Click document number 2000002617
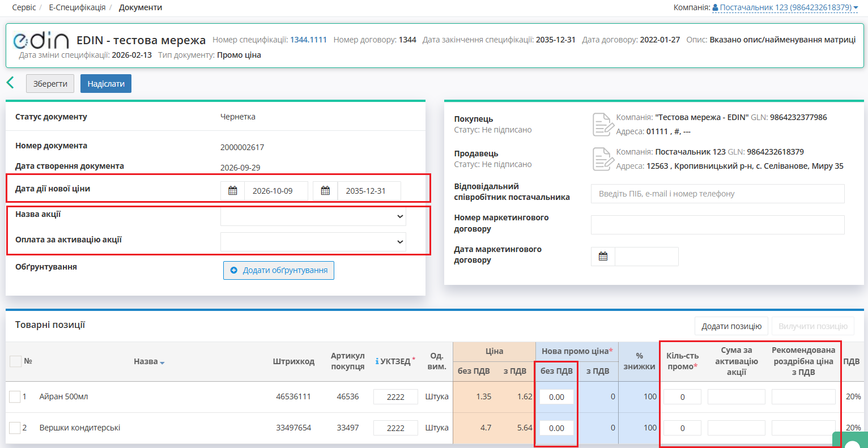Image resolution: width=868 pixels, height=448 pixels. coord(242,147)
